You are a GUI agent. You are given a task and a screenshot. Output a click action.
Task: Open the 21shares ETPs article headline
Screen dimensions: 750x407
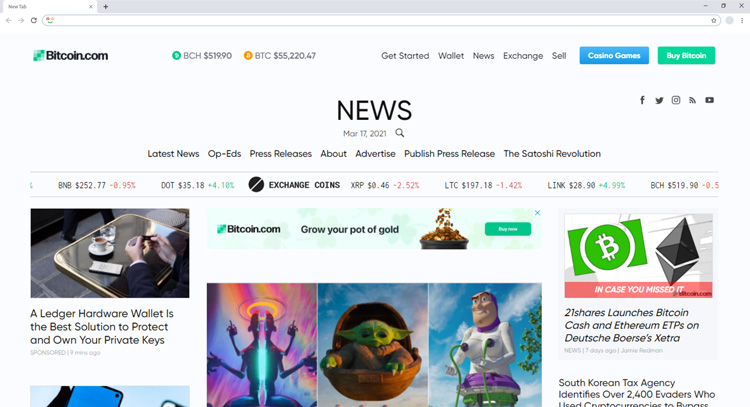tap(631, 325)
